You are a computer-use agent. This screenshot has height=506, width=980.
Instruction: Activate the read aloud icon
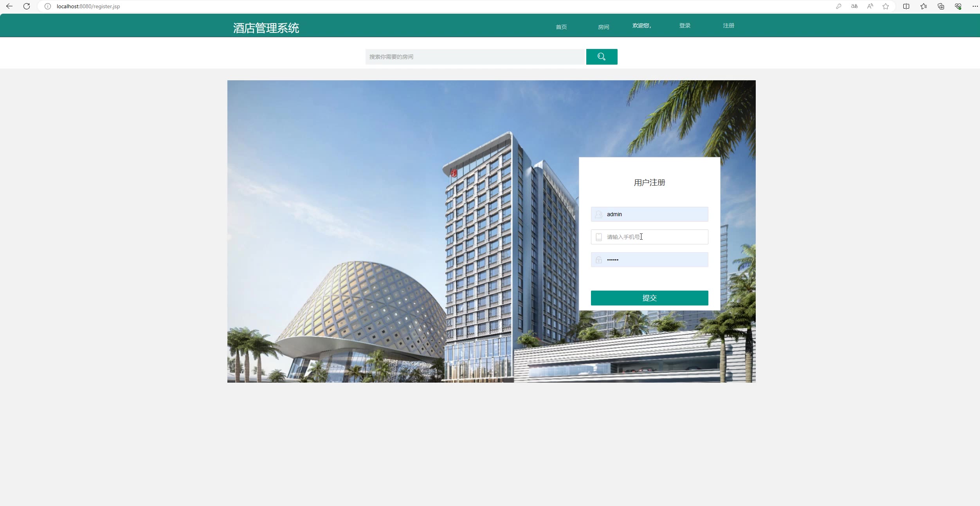(870, 6)
